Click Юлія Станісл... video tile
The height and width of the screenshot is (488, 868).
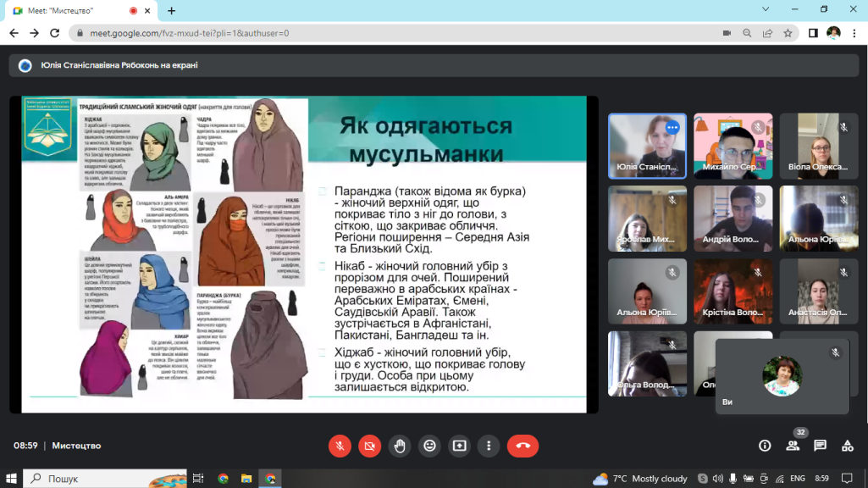click(x=647, y=146)
